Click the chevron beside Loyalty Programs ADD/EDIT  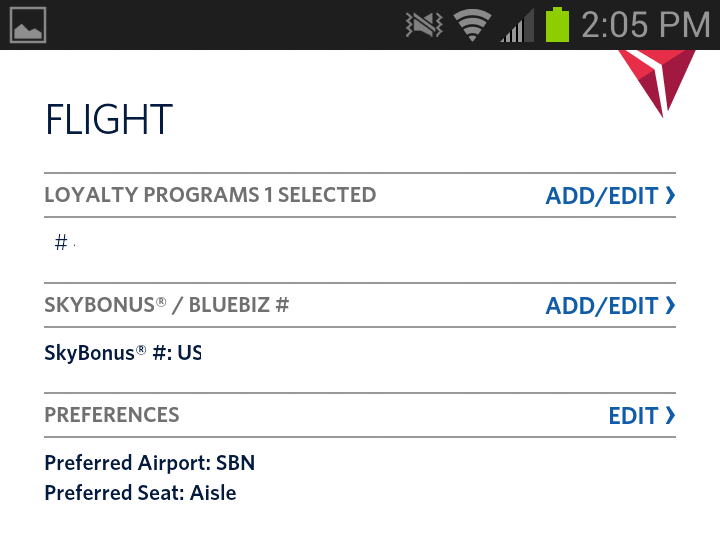coord(670,196)
